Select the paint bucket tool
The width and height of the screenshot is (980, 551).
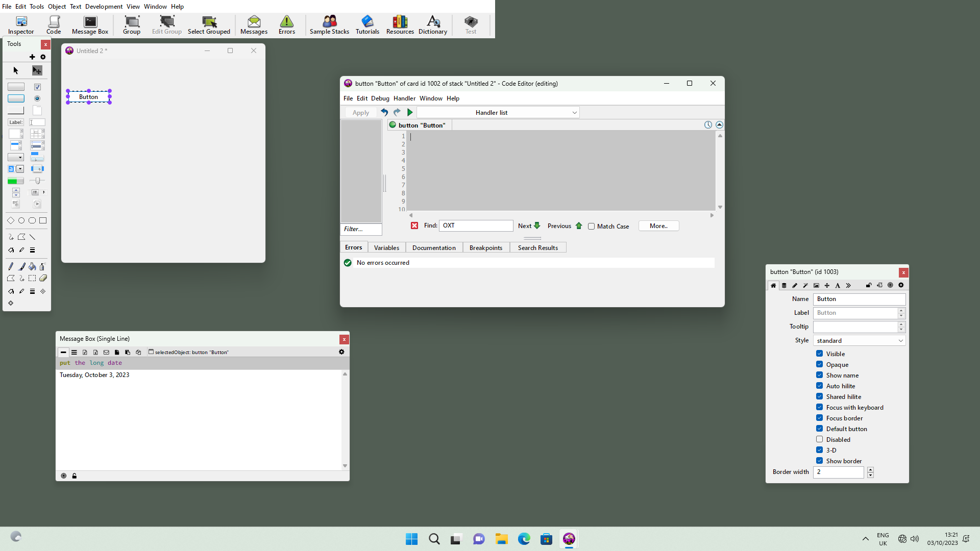tap(32, 266)
